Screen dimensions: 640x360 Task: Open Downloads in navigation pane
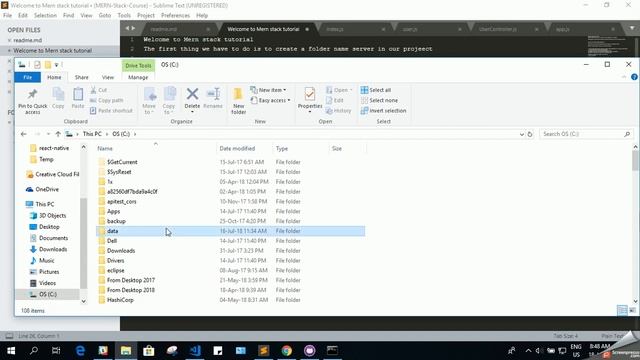click(x=53, y=249)
